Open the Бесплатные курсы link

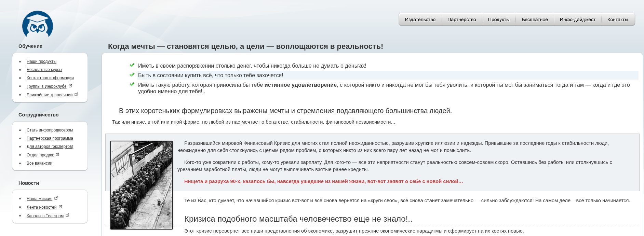(x=44, y=70)
